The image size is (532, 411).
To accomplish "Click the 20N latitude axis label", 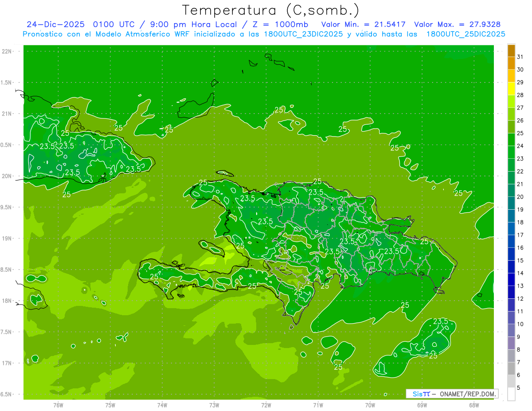I will 7,176.
